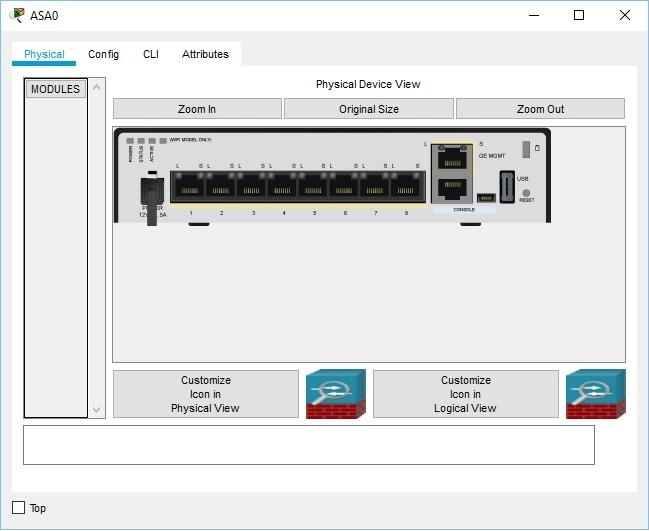Image resolution: width=649 pixels, height=531 pixels.
Task: Minimize the ASA0 window
Action: pyautogui.click(x=534, y=15)
